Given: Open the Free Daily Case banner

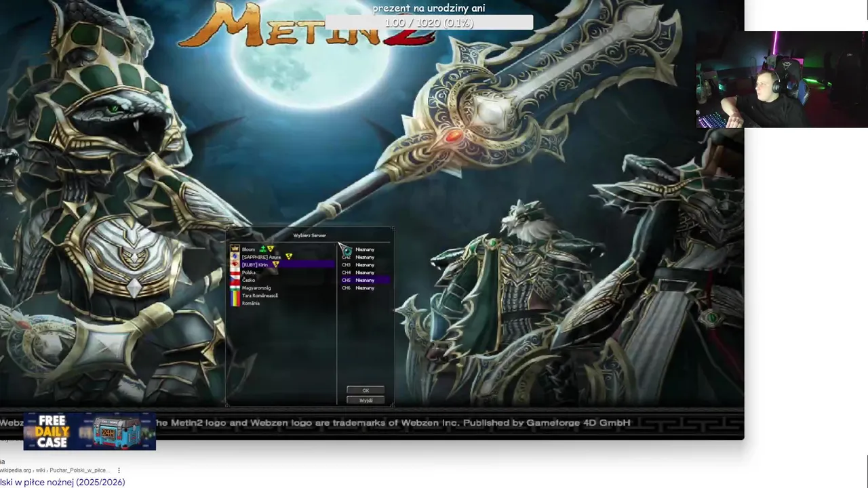Looking at the screenshot, I should pyautogui.click(x=90, y=432).
